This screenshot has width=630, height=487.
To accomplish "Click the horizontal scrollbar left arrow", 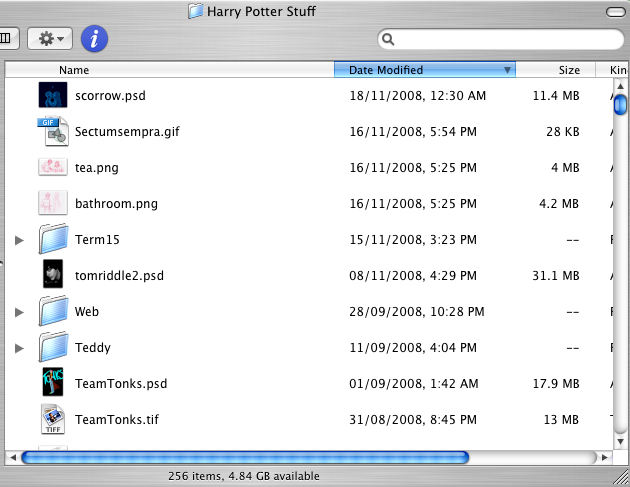I will (13, 457).
